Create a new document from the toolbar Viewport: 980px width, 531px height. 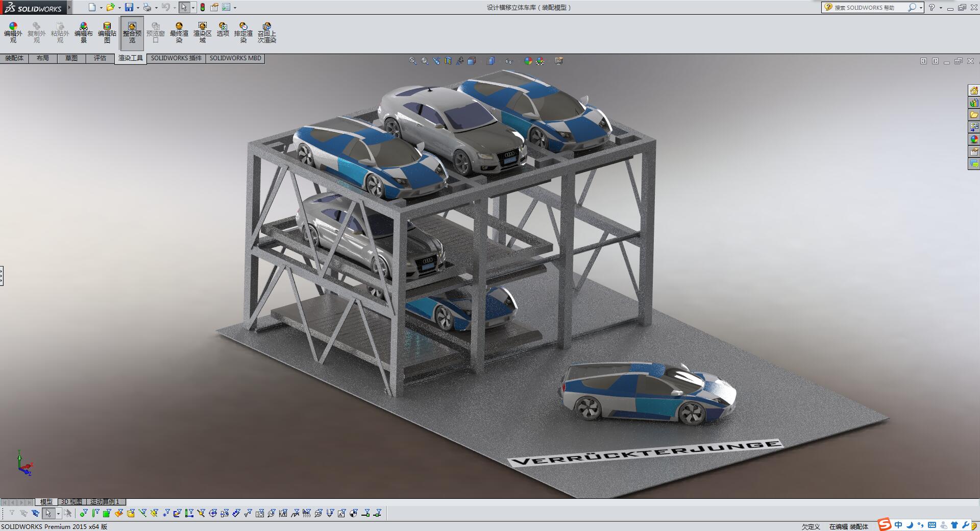point(92,7)
